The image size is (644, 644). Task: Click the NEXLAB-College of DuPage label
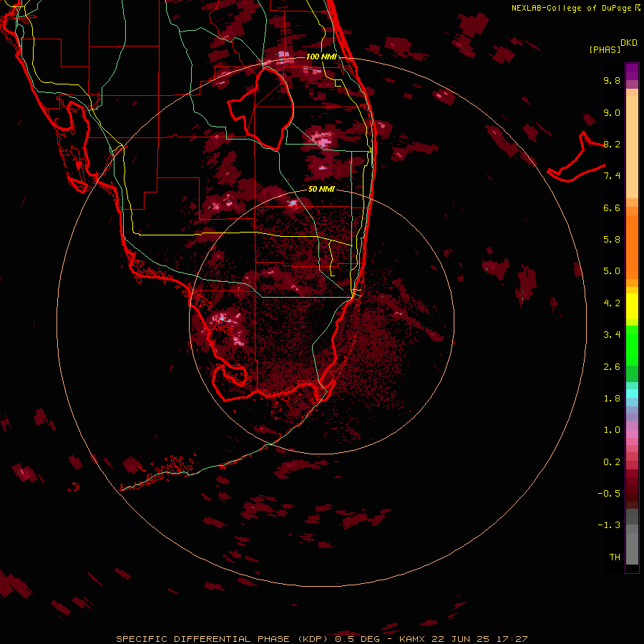click(x=572, y=8)
